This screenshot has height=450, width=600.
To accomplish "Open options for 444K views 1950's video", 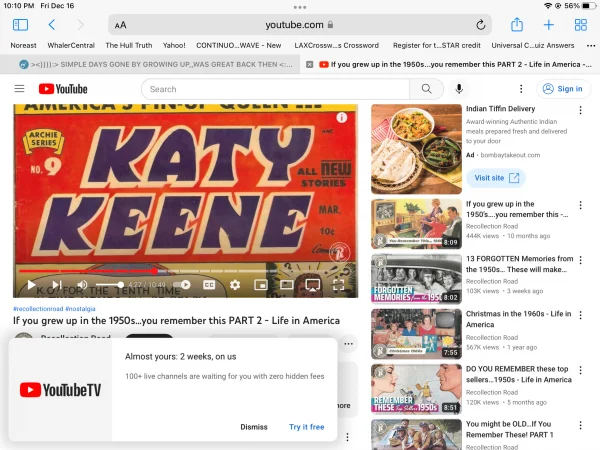I will [x=580, y=205].
